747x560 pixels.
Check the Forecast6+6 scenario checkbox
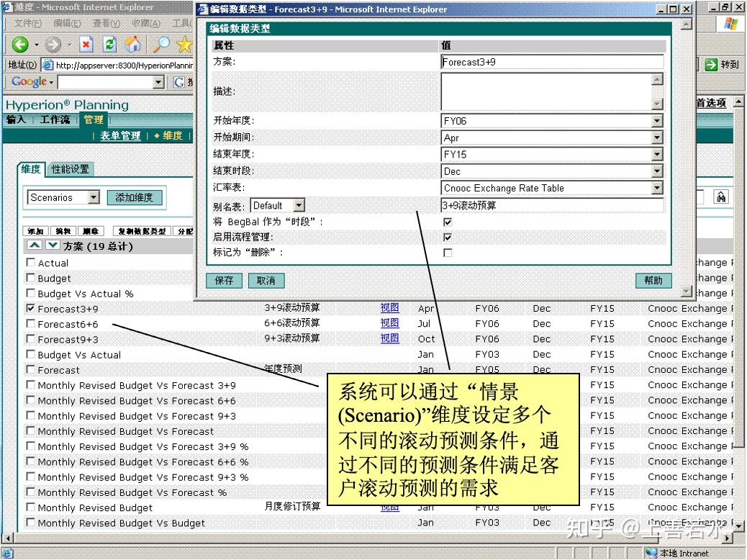[30, 323]
